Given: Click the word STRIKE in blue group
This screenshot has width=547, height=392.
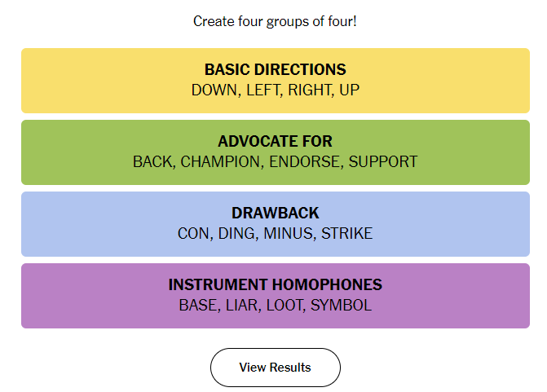Looking at the screenshot, I should 346,233.
